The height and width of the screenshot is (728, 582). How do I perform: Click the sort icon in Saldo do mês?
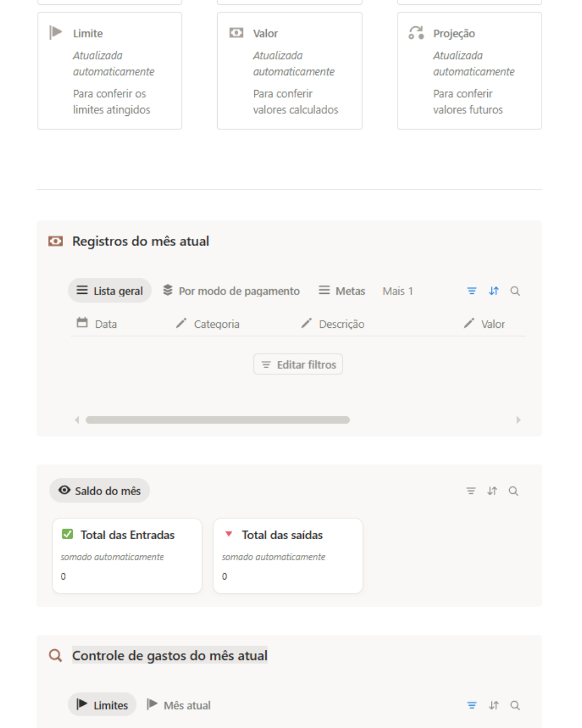coord(492,491)
